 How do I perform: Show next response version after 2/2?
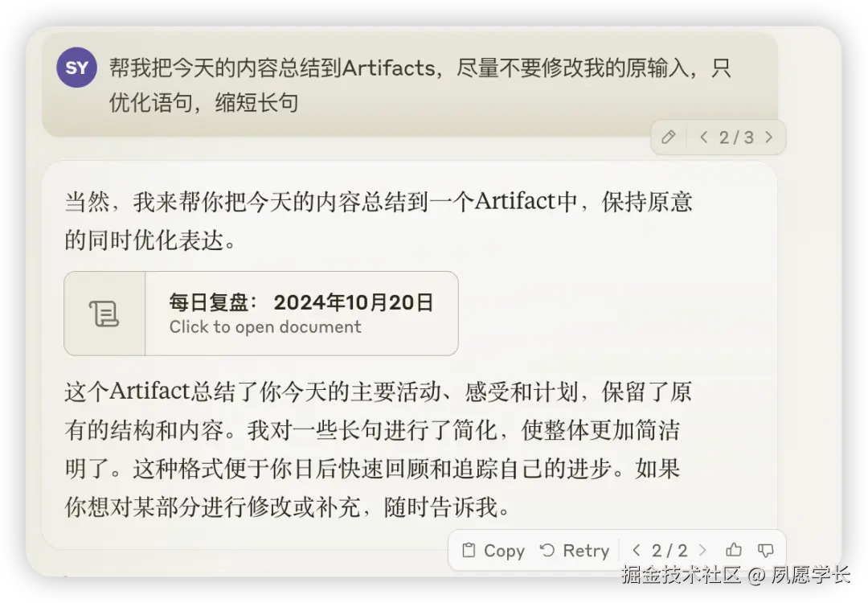702,550
